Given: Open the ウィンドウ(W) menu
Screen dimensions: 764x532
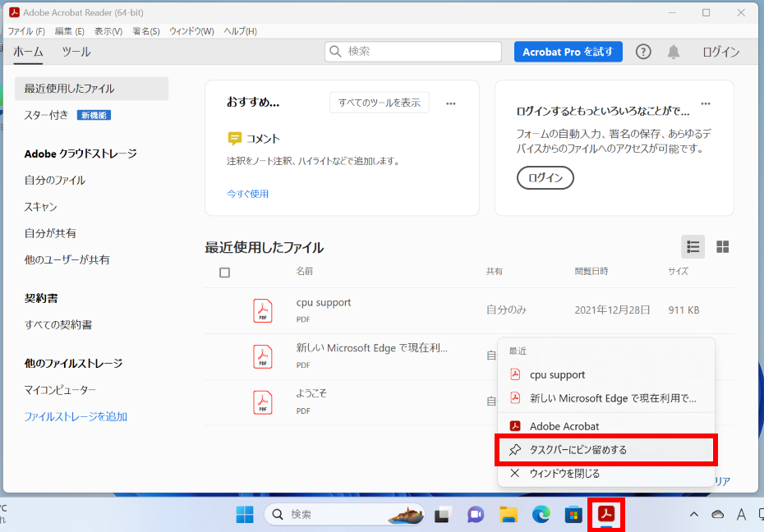Looking at the screenshot, I should point(191,31).
